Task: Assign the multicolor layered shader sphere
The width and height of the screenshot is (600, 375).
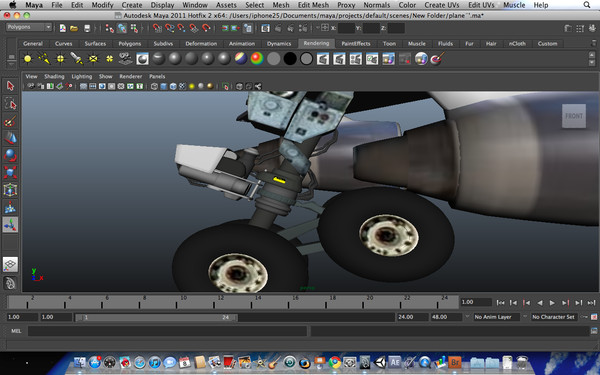Action: pos(241,59)
